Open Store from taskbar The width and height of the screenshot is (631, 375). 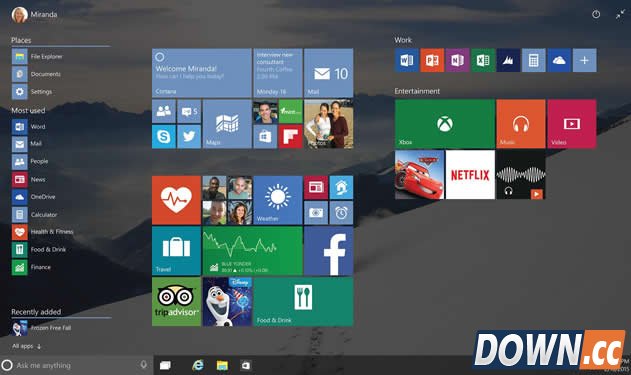click(245, 365)
